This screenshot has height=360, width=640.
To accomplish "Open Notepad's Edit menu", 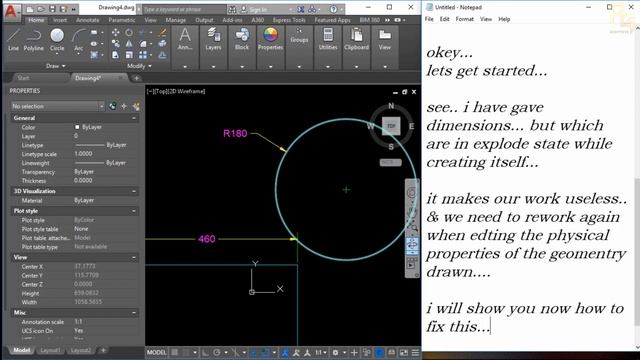I will tap(444, 19).
